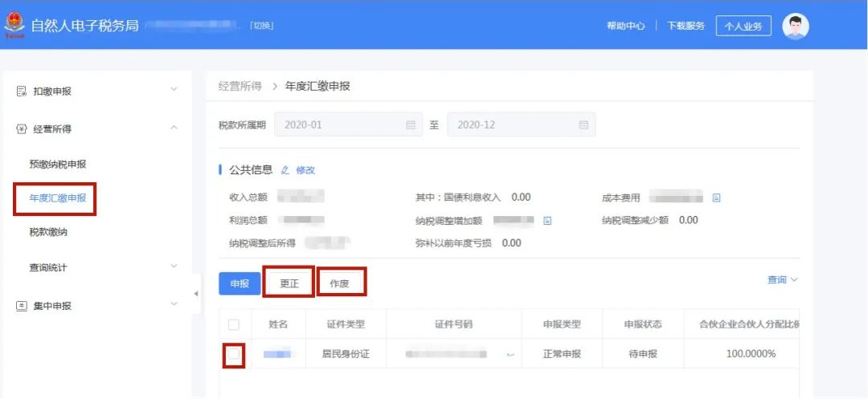Tick the select-all checkbox in table header
Image resolution: width=868 pixels, height=399 pixels.
point(234,324)
